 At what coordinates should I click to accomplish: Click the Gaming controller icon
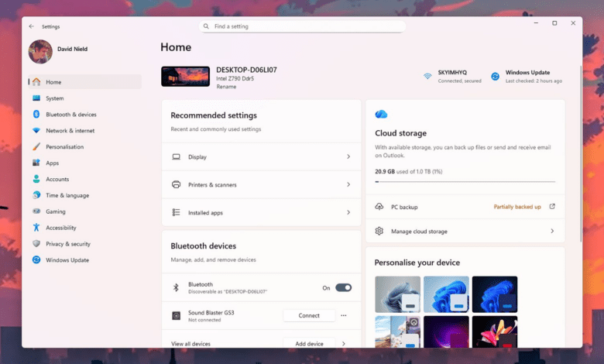36,211
